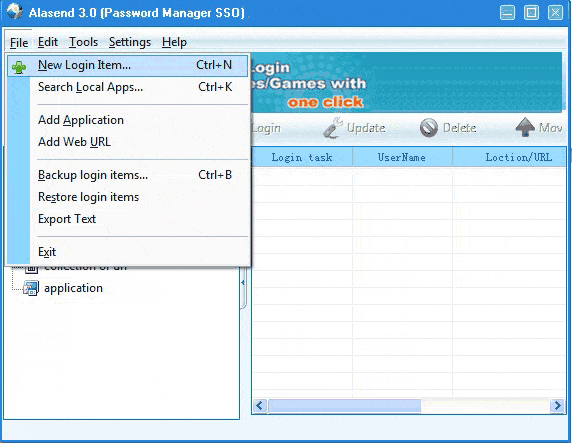Click the Alasend globe title bar icon
This screenshot has height=443, width=572.
(x=15, y=11)
